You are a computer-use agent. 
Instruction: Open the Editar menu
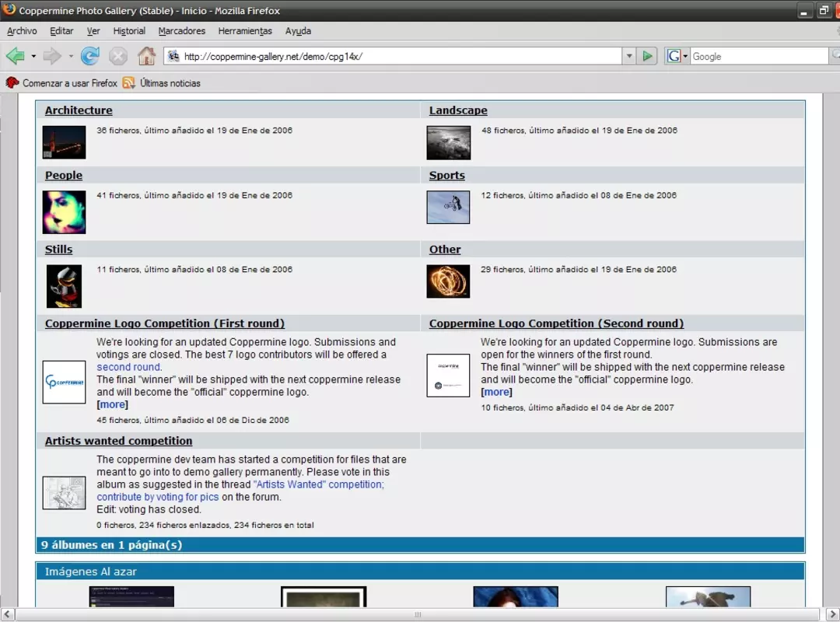[61, 31]
